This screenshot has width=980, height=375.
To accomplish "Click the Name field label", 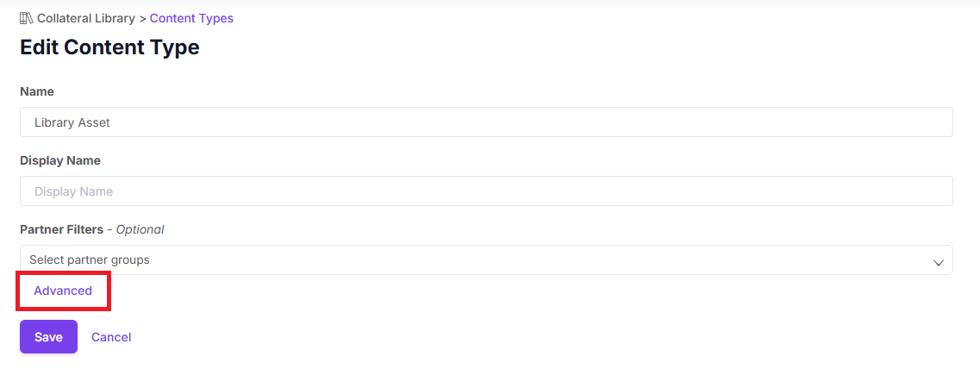I will click(37, 91).
